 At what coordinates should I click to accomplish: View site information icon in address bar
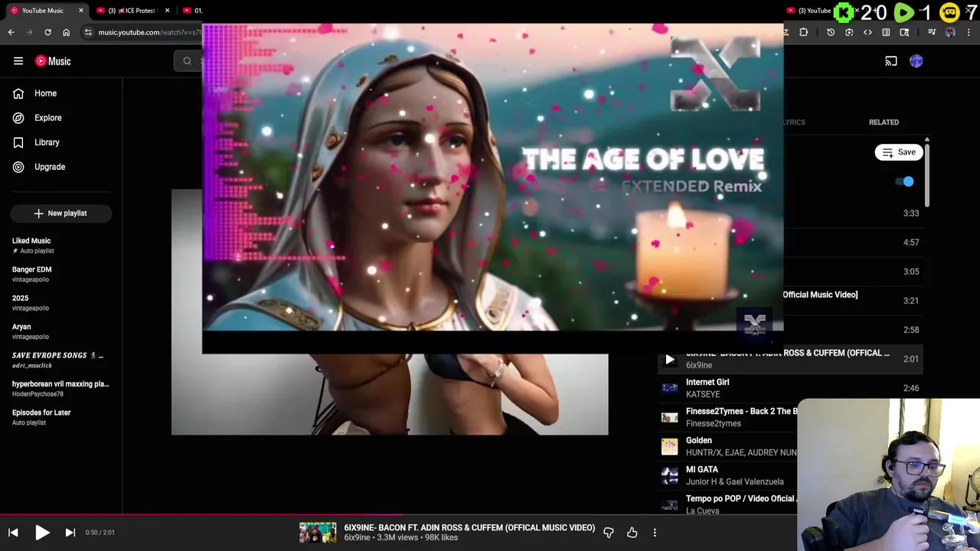click(89, 32)
